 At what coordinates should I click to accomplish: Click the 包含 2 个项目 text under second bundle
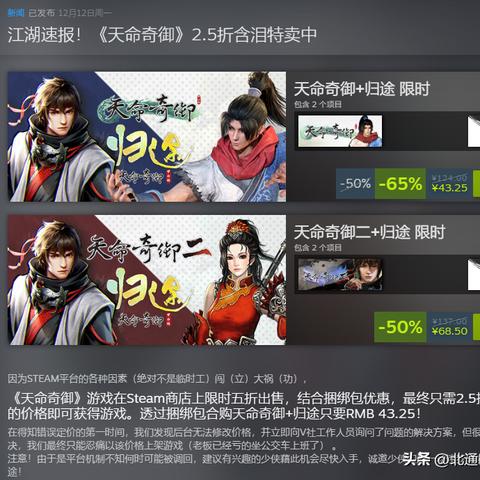(x=318, y=248)
